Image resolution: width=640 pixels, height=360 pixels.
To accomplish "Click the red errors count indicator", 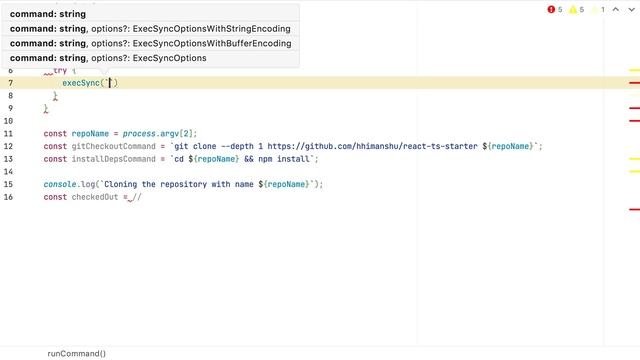I will point(555,9).
